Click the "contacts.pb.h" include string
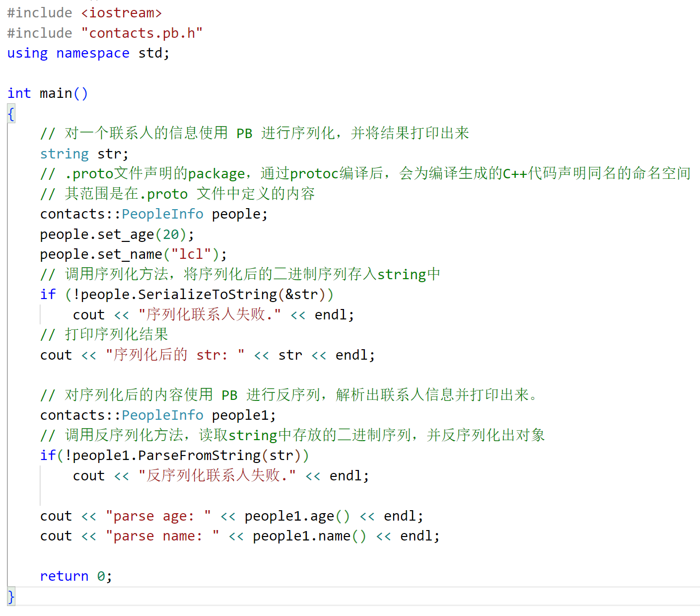 point(142,33)
